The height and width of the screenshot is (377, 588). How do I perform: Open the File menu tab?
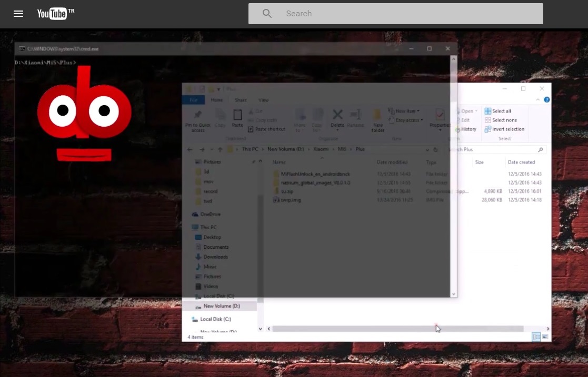point(193,100)
